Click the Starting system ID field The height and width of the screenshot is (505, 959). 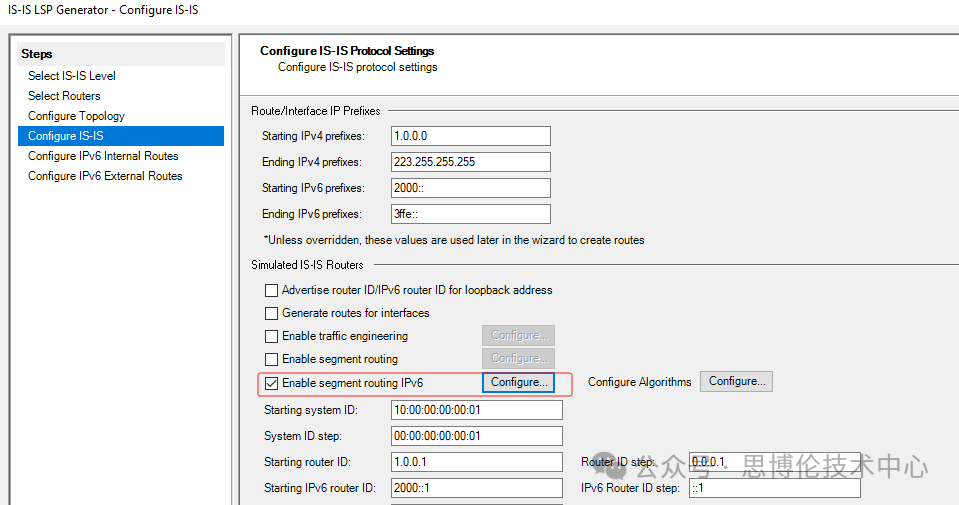click(476, 410)
